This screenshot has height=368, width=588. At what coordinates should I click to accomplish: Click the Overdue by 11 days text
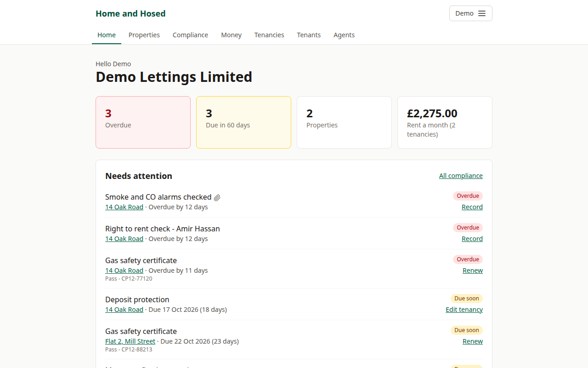pyautogui.click(x=178, y=270)
